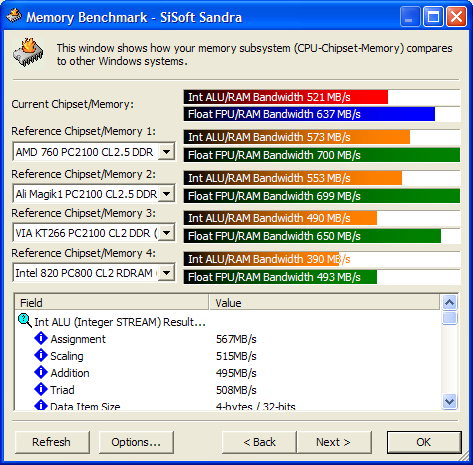Open the Options... dialog button

click(136, 442)
